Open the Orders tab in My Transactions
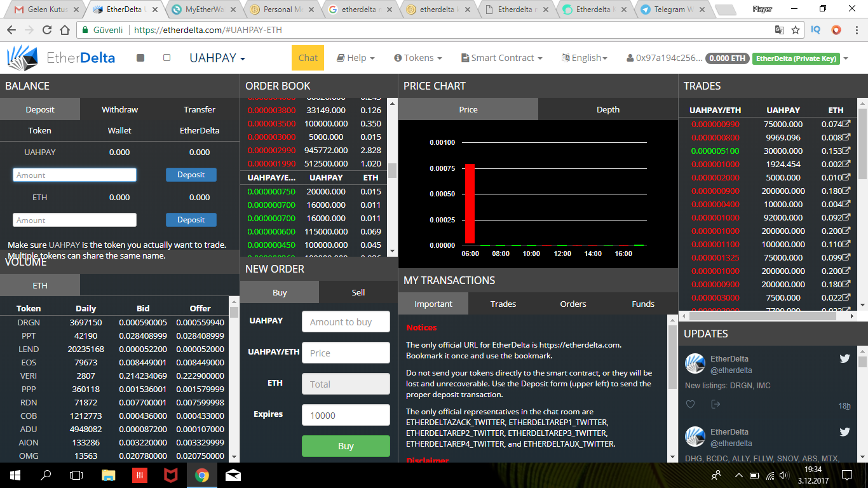Image resolution: width=868 pixels, height=488 pixels. click(x=573, y=304)
